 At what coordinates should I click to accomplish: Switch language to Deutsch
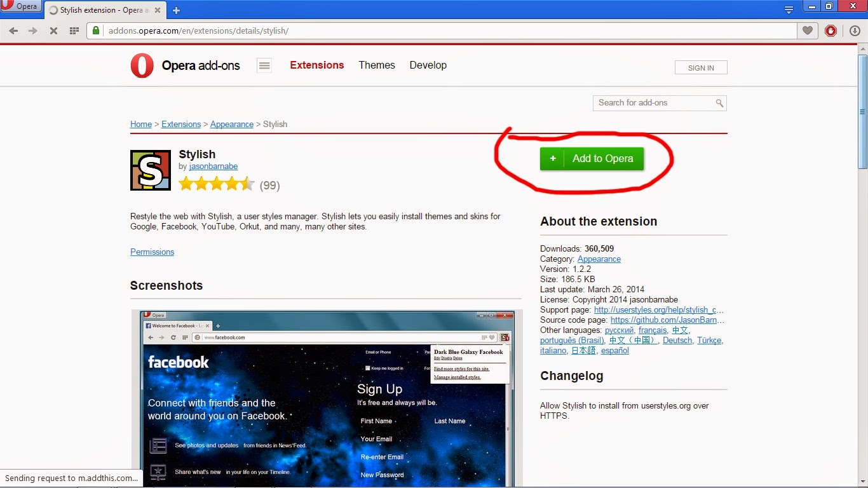click(x=677, y=340)
